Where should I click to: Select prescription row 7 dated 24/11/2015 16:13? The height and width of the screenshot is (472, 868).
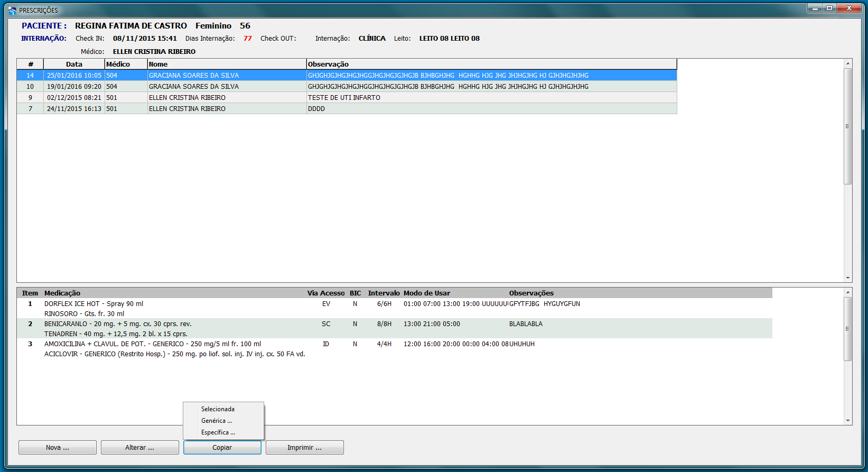tap(347, 109)
